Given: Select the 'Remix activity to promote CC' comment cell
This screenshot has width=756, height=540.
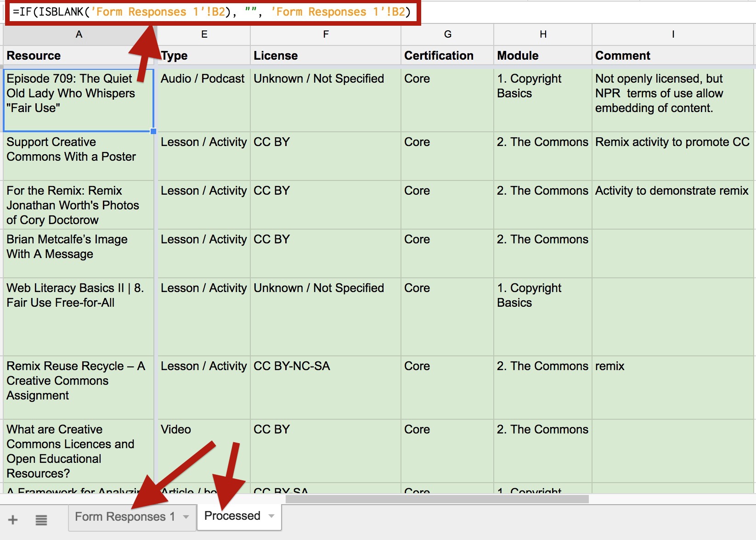Looking at the screenshot, I should [x=672, y=156].
